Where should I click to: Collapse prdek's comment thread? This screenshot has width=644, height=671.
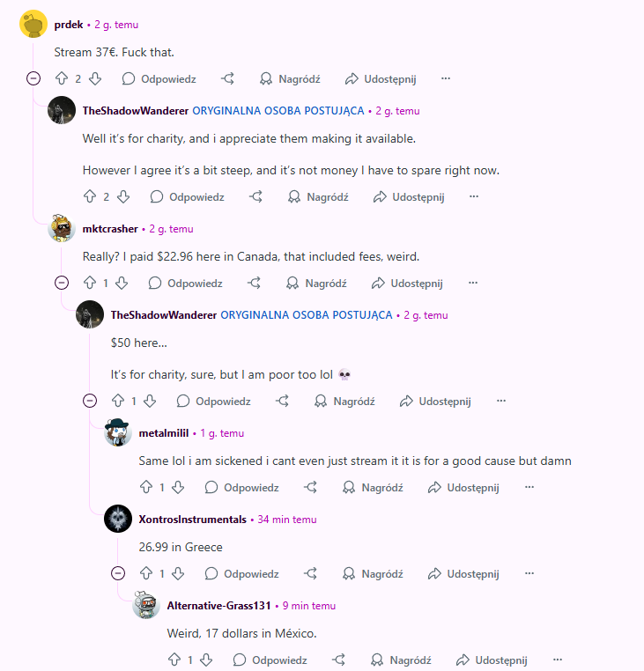point(33,78)
